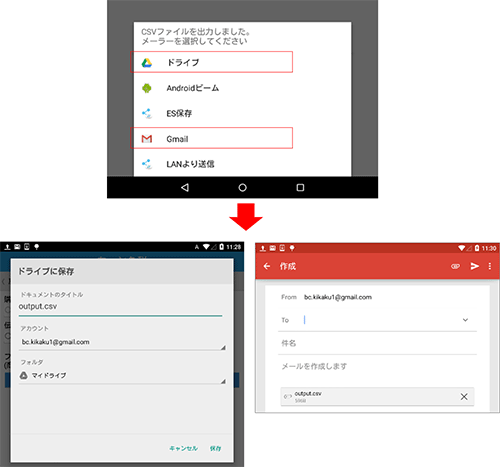Remove the output.csv attachment
Viewport: 500px width, 467px height.
pos(464,397)
